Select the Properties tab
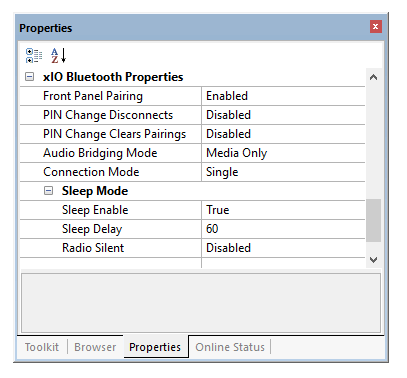This screenshot has width=407, height=378. pos(155,347)
